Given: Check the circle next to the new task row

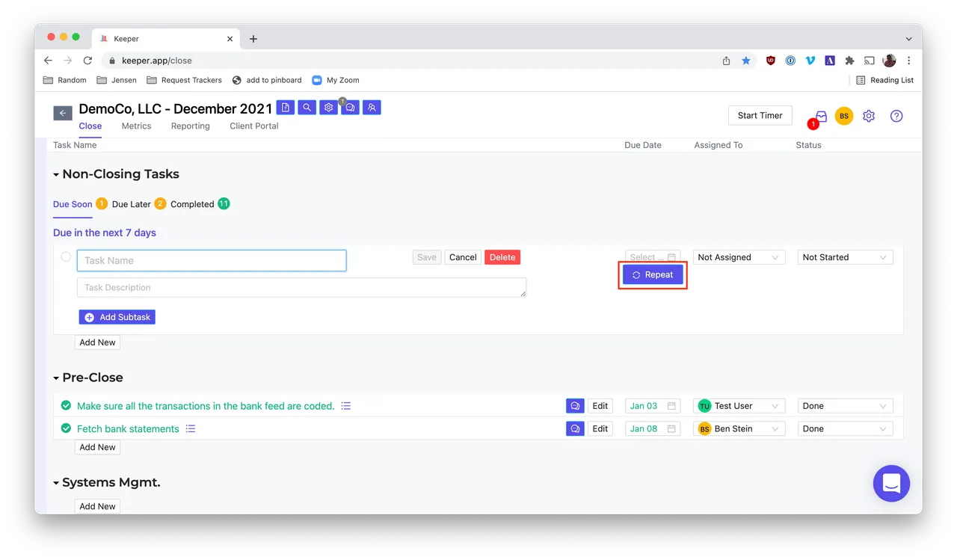Looking at the screenshot, I should coord(65,256).
